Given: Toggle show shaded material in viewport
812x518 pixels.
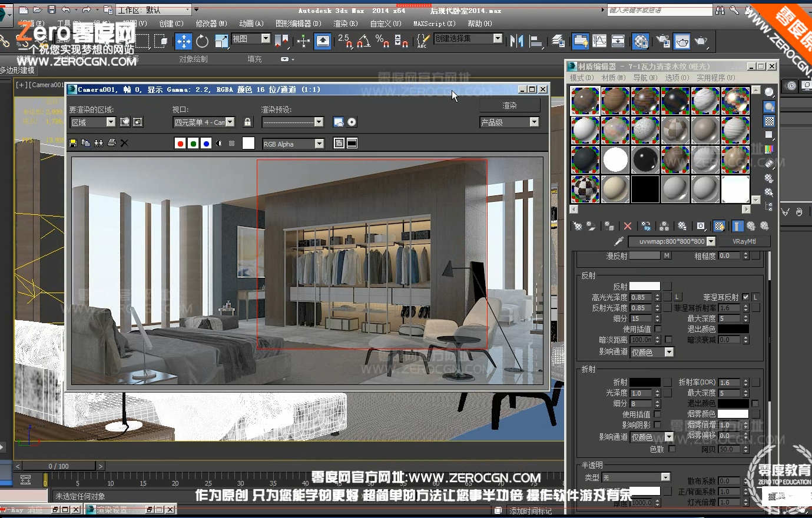Looking at the screenshot, I should coord(719,226).
